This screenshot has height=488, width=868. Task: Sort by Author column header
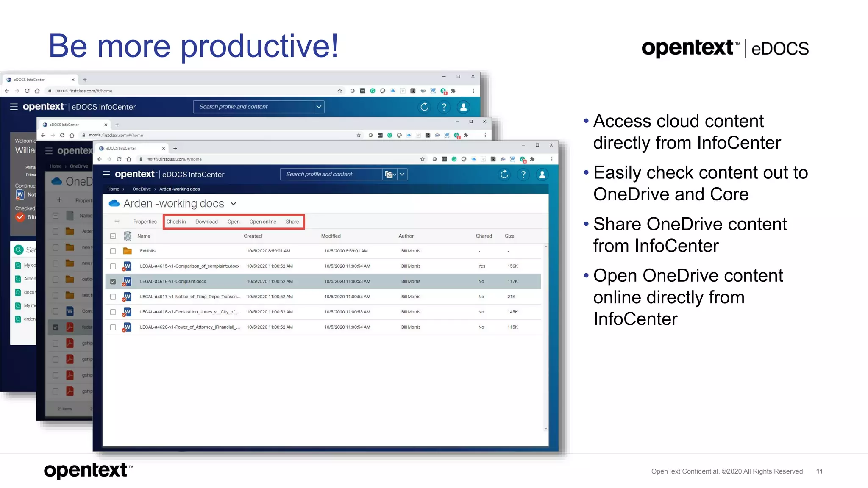[x=406, y=236]
